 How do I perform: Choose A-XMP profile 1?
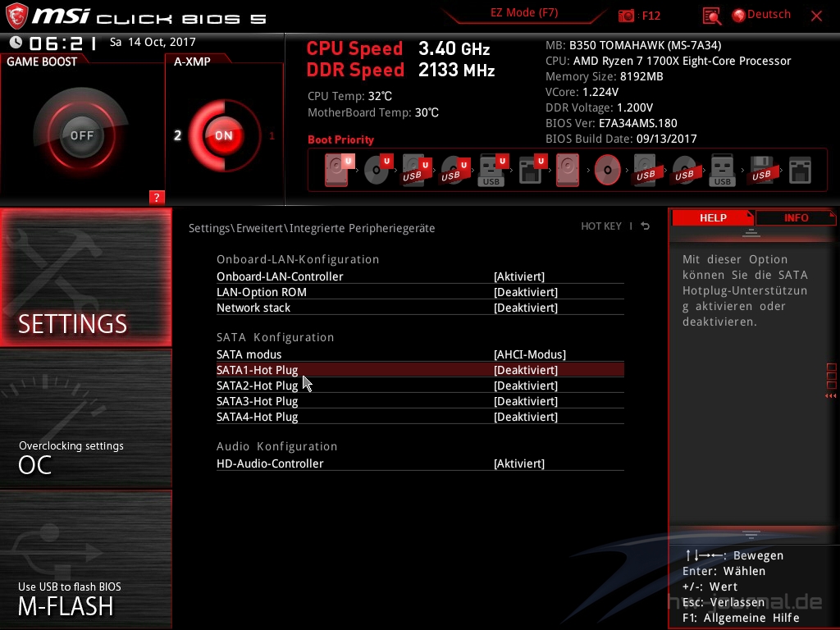(272, 136)
